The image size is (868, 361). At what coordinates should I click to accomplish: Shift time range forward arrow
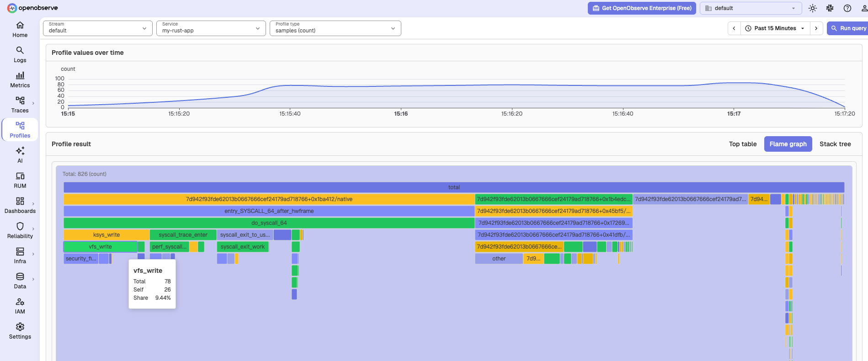[x=816, y=28]
